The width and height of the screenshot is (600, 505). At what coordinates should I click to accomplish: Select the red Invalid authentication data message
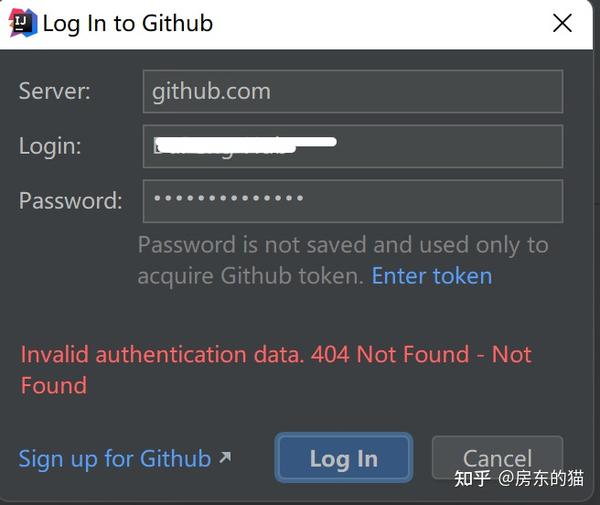pyautogui.click(x=276, y=370)
